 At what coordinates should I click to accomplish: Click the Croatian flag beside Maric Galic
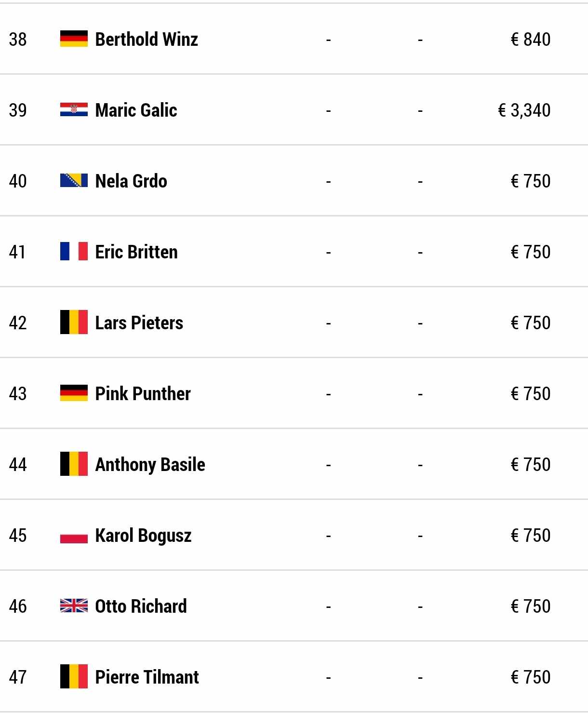[x=74, y=110]
